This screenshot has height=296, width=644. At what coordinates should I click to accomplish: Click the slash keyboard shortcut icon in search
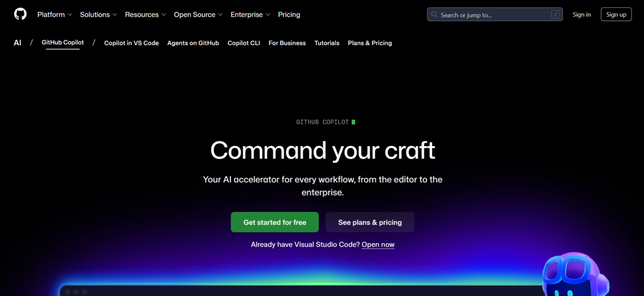coord(555,14)
